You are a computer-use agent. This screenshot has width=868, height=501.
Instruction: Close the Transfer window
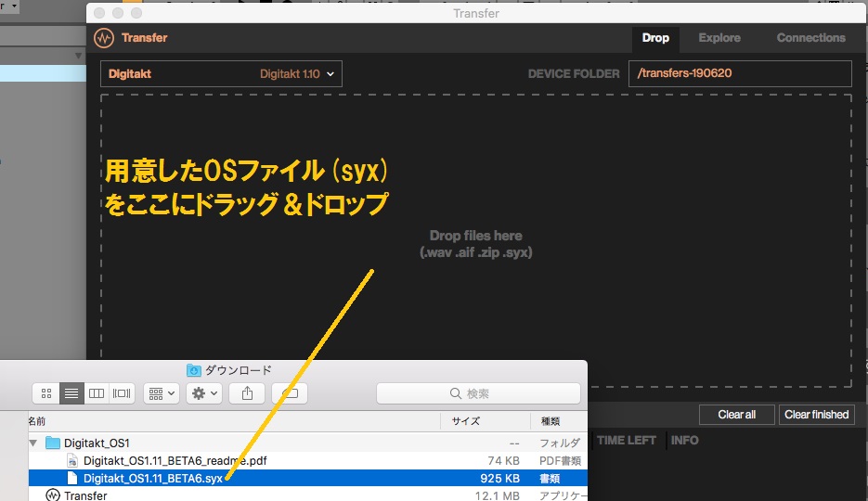[99, 13]
